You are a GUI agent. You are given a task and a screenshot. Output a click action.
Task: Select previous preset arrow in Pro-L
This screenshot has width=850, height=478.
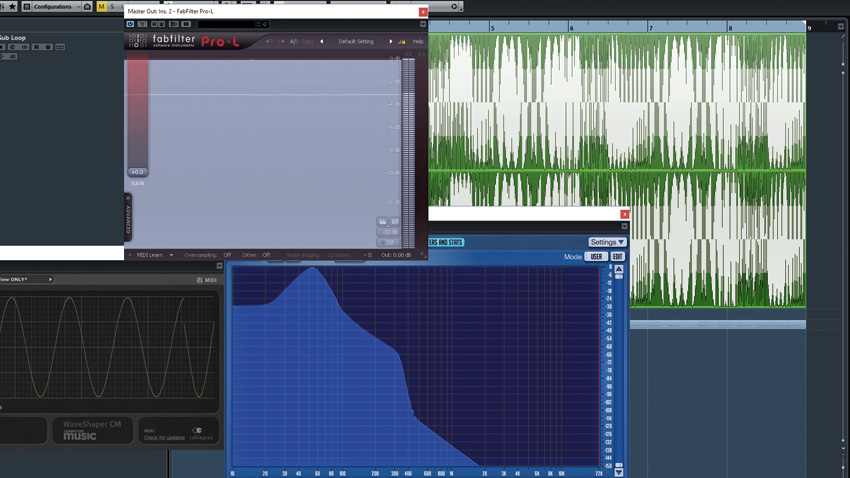tap(321, 42)
